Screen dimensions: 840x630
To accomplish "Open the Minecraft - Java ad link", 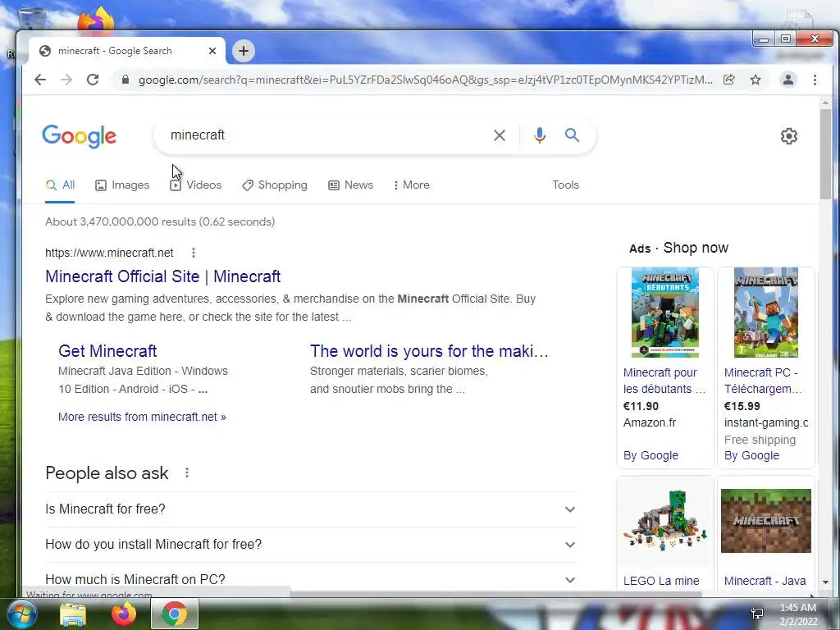I will [x=765, y=581].
